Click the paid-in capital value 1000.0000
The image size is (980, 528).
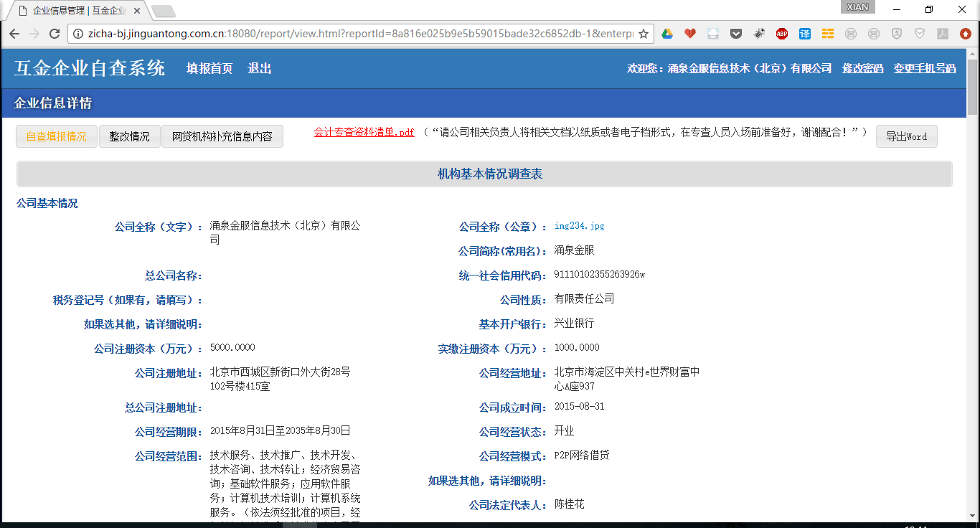577,348
